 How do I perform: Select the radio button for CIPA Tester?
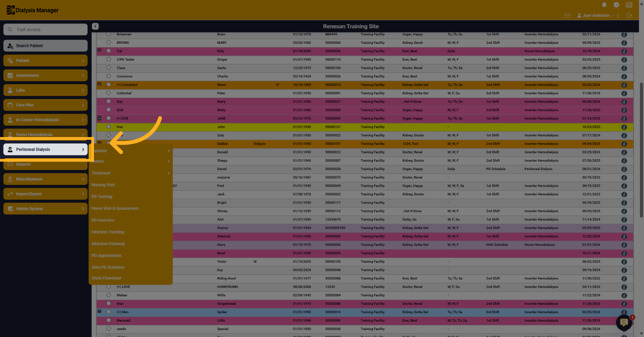(108, 59)
